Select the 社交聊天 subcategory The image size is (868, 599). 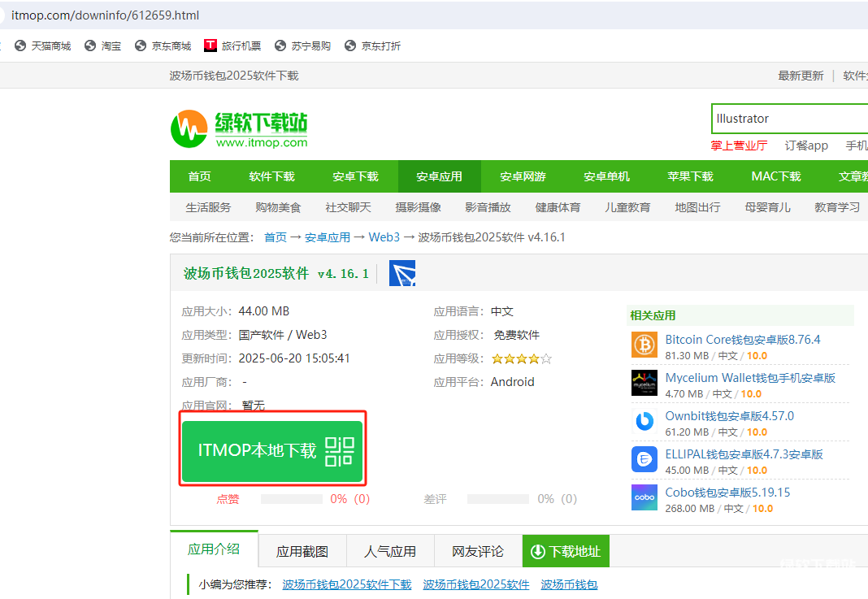[x=348, y=207]
